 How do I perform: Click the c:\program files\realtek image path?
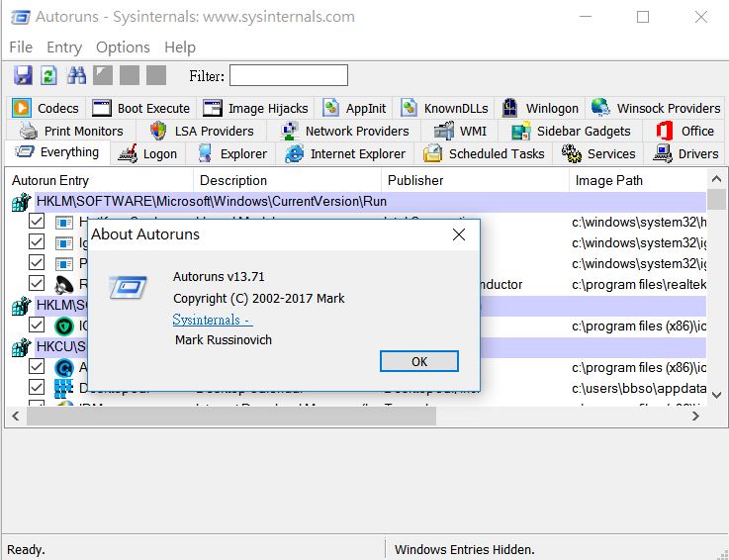coord(639,284)
